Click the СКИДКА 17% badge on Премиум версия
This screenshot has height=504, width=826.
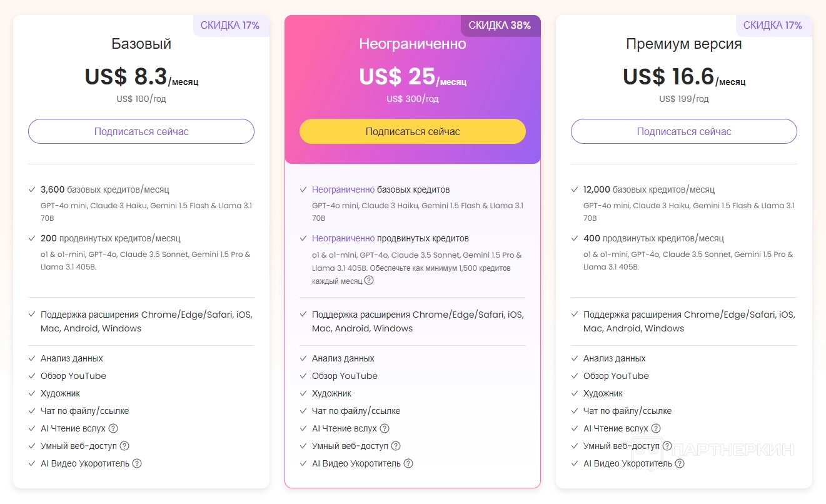773,26
